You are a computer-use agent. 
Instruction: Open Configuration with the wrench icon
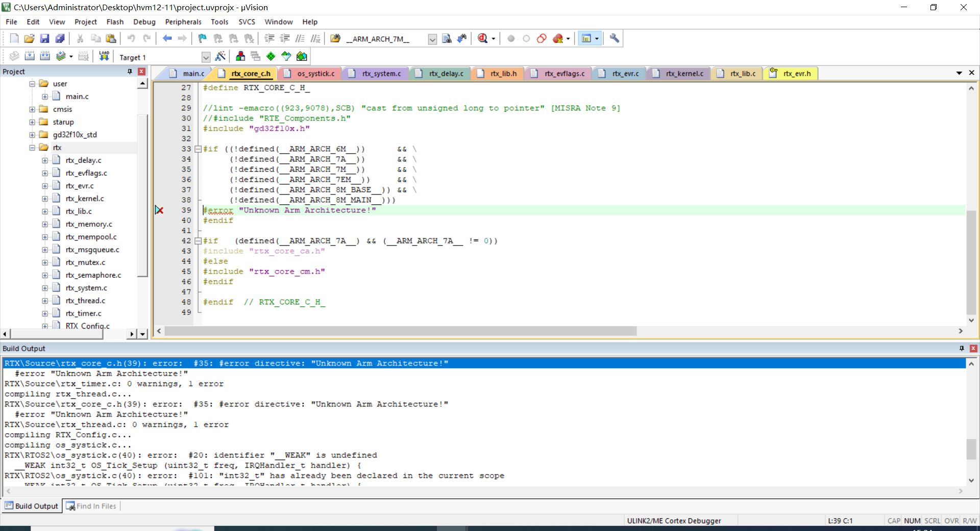(615, 38)
